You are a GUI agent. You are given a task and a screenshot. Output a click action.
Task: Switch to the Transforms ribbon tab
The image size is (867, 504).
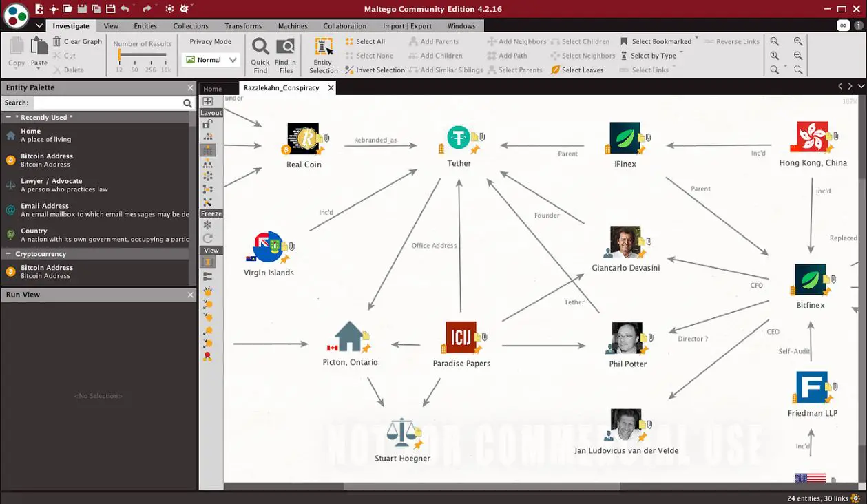[x=243, y=25]
